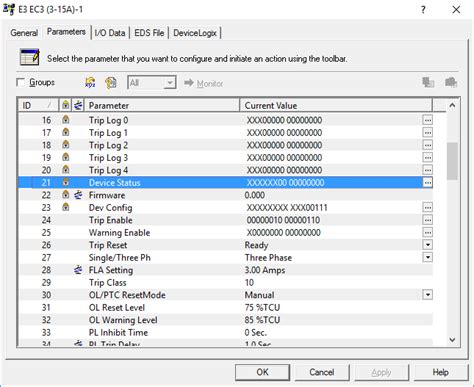The height and width of the screenshot is (387, 474).
Task: Click lock icon on Firmware row
Action: (x=66, y=195)
